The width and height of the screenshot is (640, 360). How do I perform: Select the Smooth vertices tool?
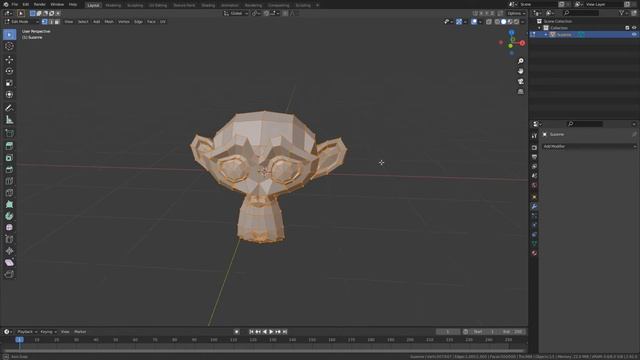click(9, 228)
